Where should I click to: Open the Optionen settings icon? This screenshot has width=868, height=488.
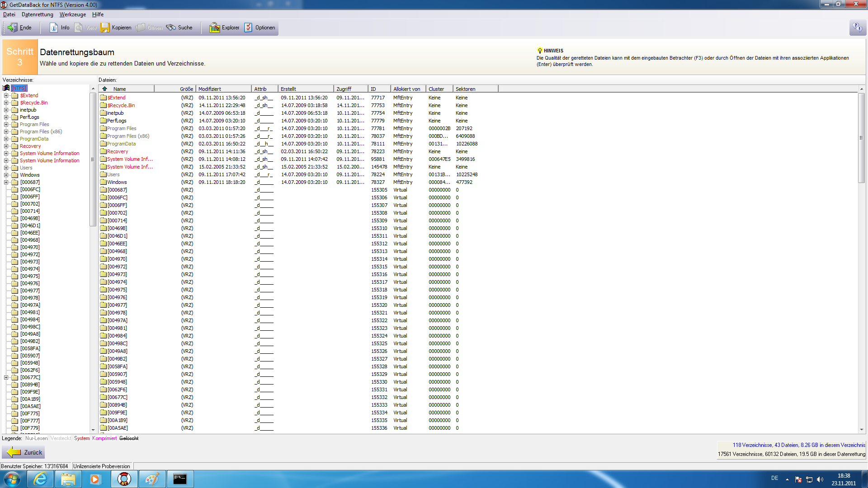248,28
